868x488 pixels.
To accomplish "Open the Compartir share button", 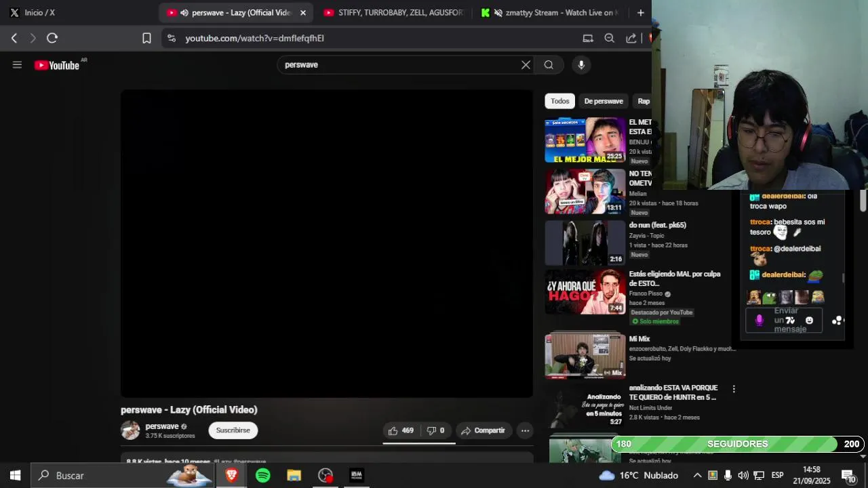I will pos(483,430).
